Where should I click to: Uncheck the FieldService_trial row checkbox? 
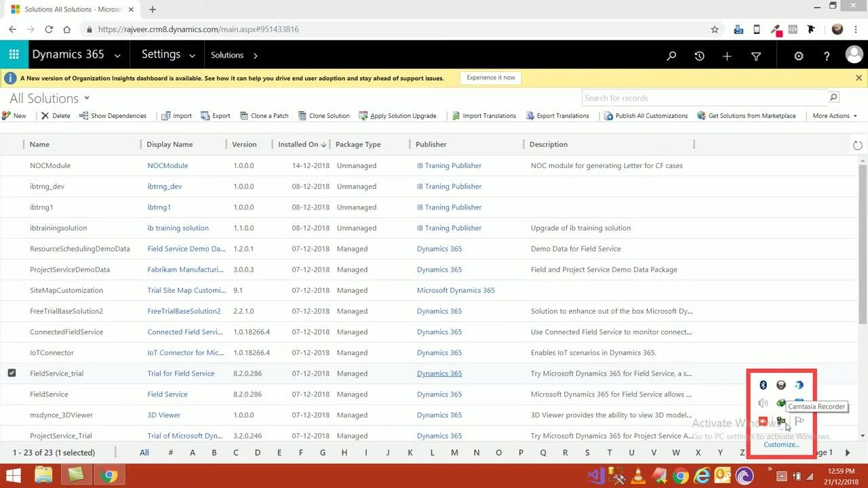click(x=12, y=373)
